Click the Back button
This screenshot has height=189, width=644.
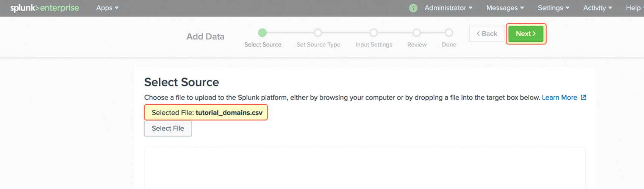(487, 34)
